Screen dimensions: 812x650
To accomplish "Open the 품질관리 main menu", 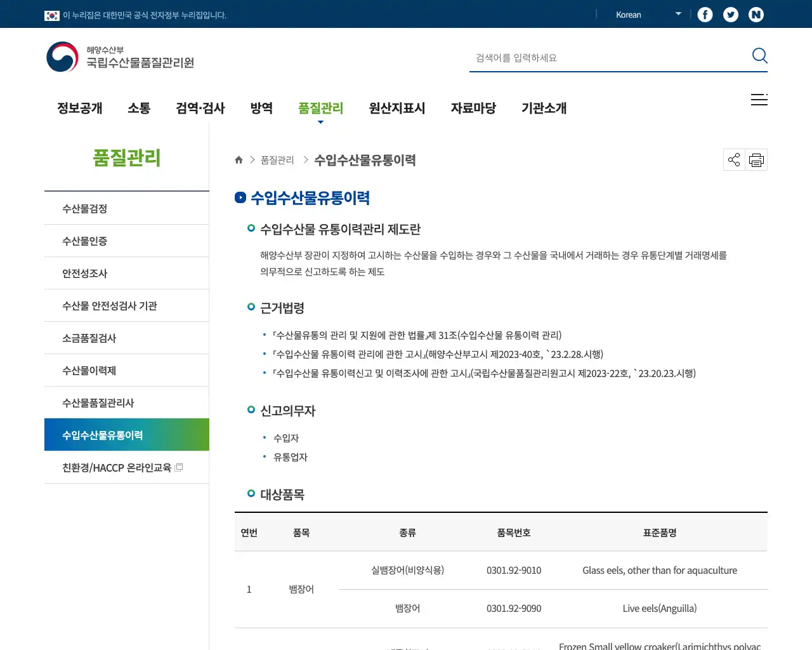I will coord(321,109).
